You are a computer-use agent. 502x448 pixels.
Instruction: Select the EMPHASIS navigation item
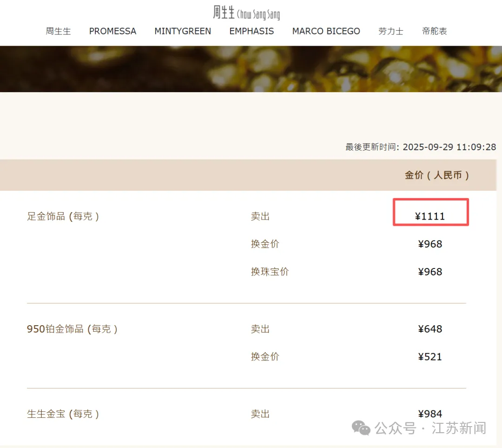tap(251, 31)
